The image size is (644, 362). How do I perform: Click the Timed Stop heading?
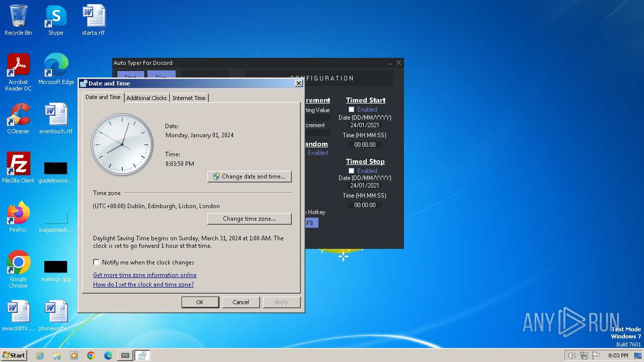[365, 161]
